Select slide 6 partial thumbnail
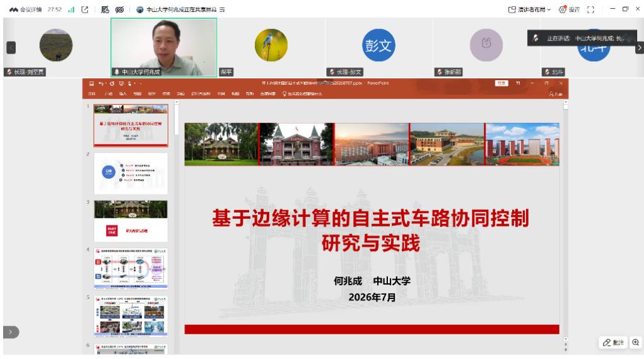644x359 pixels. point(131,349)
